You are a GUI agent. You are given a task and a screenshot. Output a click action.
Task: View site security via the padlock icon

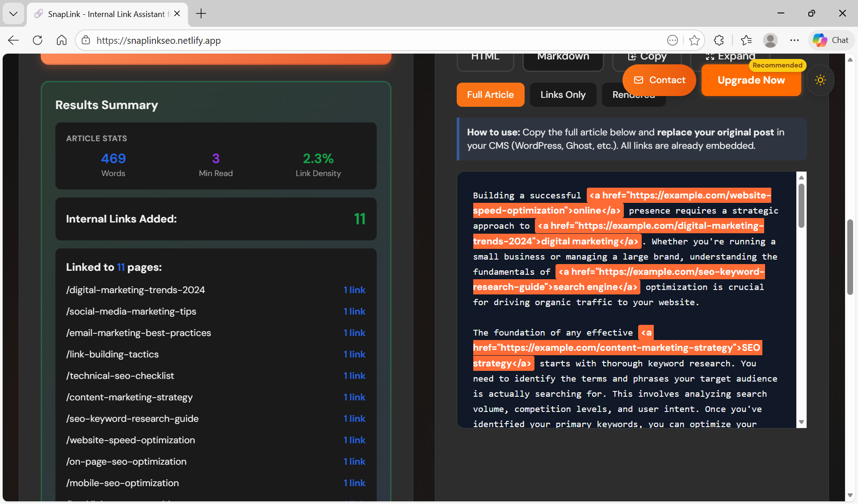pyautogui.click(x=85, y=40)
